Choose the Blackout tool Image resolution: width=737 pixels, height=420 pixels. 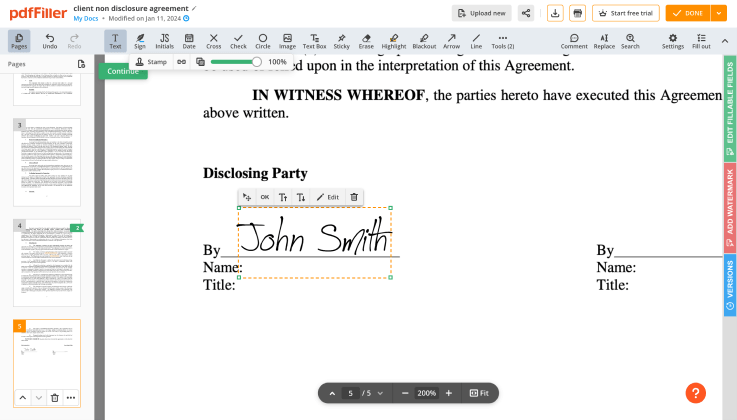click(x=423, y=41)
